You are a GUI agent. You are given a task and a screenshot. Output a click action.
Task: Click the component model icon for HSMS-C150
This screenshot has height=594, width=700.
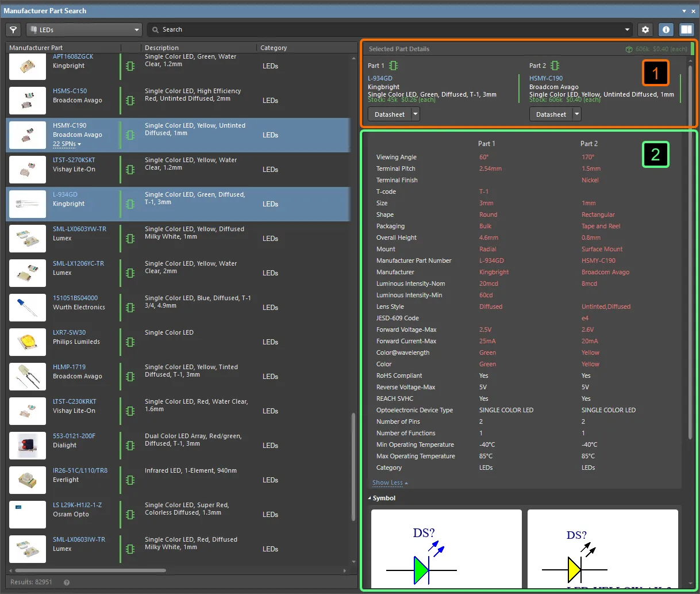tap(130, 101)
